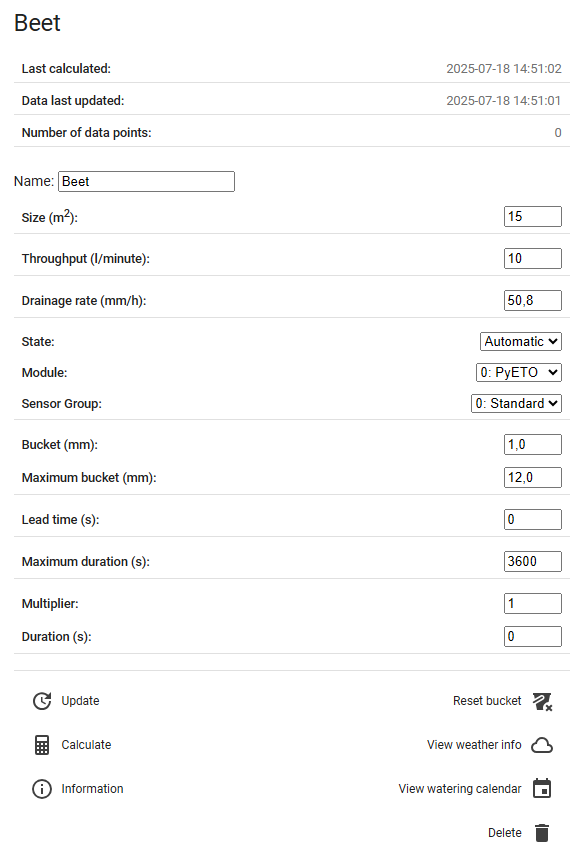Click the Calculate calculator icon

tap(42, 745)
